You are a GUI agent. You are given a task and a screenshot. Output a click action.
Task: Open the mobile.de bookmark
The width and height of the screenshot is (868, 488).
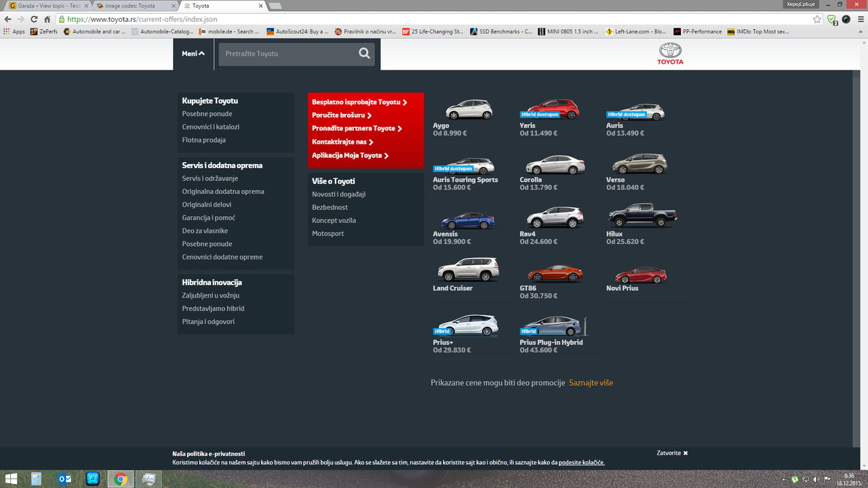click(x=230, y=31)
